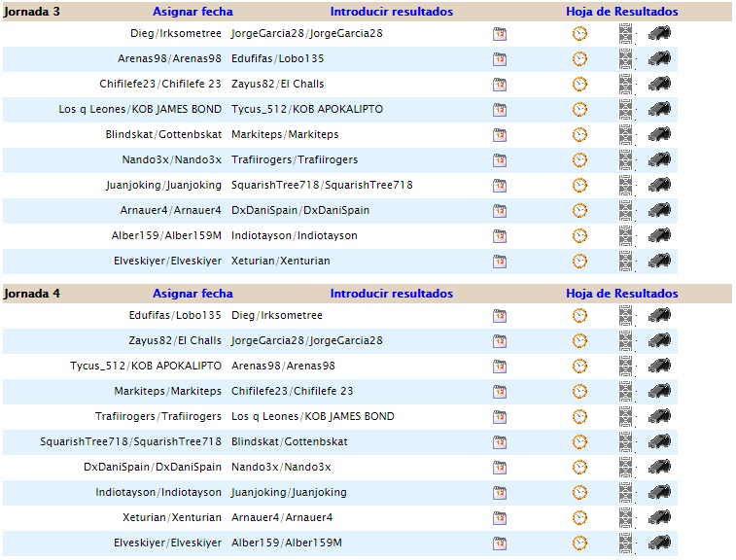
Task: Click clock icon for Elveskiyer vs Xeturian match
Action: (579, 262)
